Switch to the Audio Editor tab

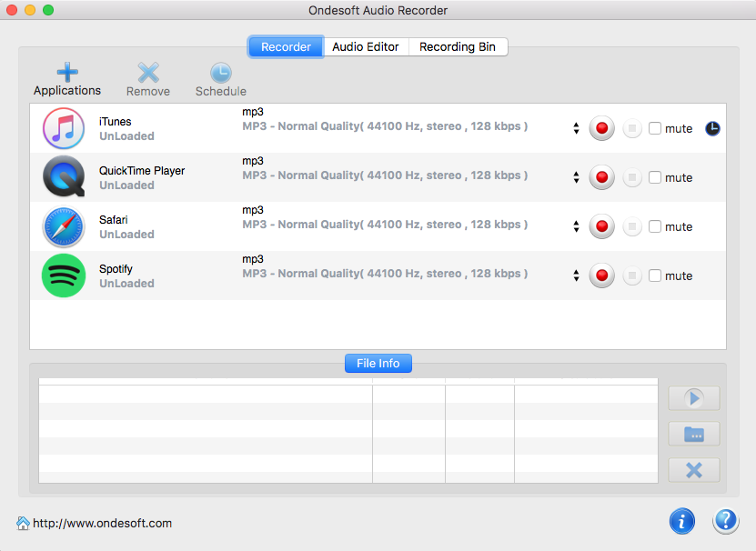pyautogui.click(x=366, y=46)
